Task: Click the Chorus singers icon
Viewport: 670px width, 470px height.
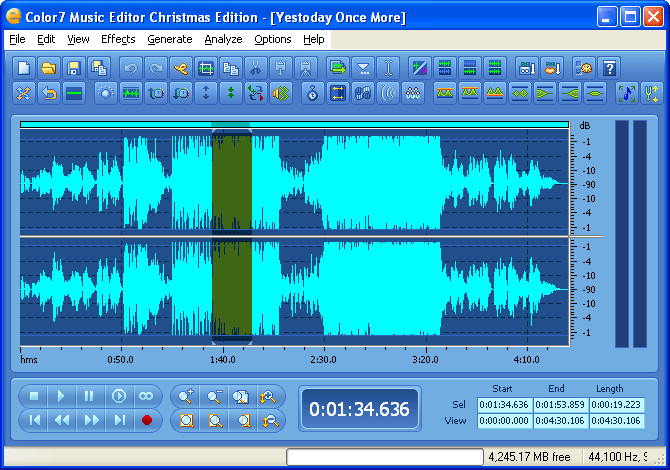Action: pyautogui.click(x=413, y=93)
